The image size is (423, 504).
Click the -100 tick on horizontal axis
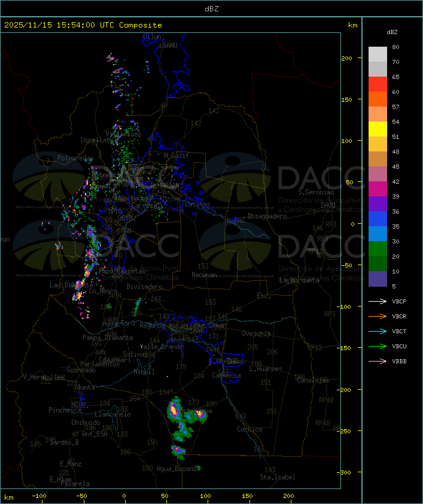(x=39, y=496)
